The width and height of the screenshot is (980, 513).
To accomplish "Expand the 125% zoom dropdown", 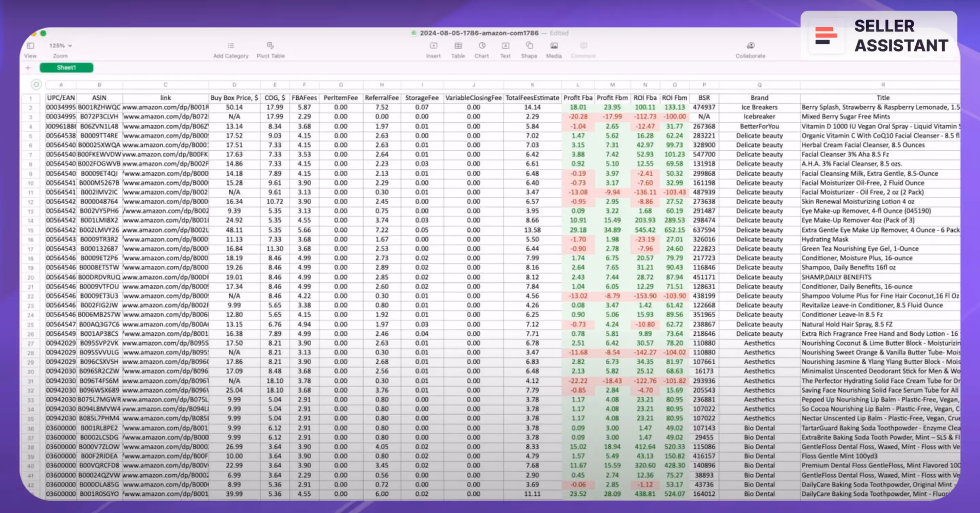I will (x=60, y=46).
